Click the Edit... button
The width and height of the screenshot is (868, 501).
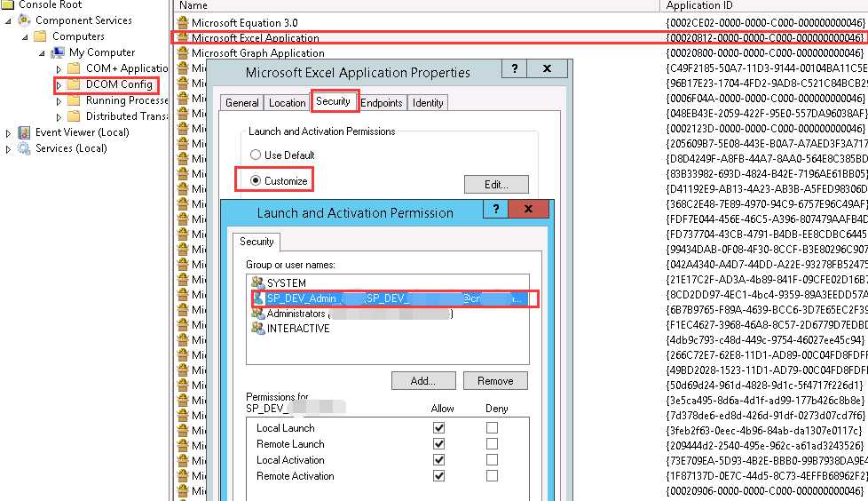click(x=496, y=185)
